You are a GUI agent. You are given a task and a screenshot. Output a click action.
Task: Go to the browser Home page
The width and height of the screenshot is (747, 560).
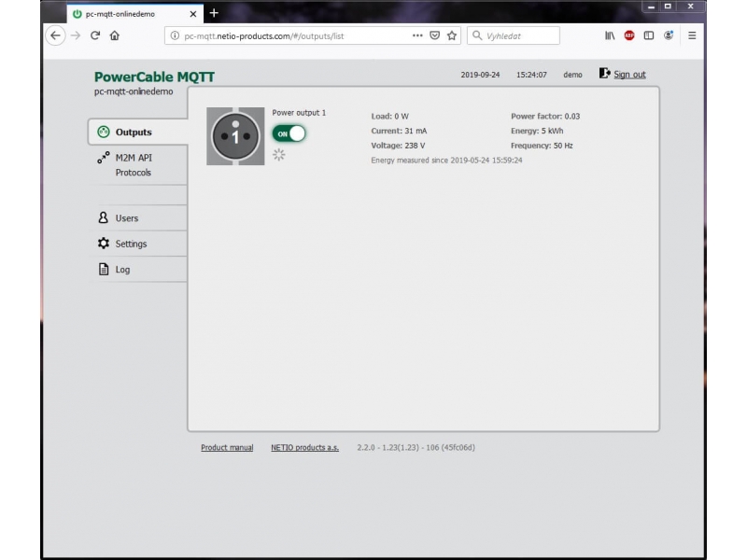coord(114,35)
